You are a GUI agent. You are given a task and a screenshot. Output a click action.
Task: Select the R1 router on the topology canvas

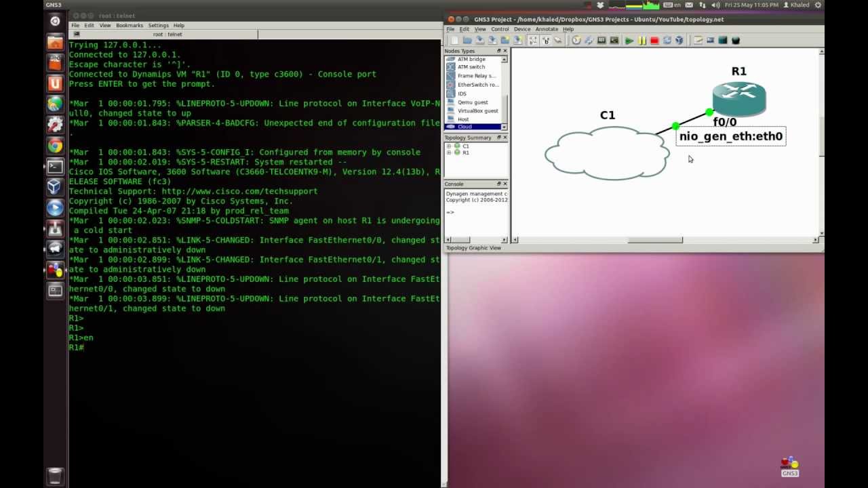click(739, 99)
